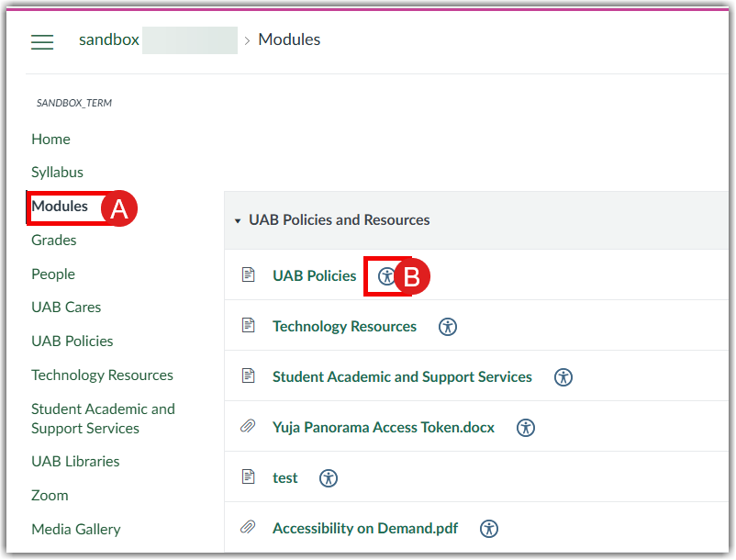
Task: Open Zoom from the course sidebar
Action: [50, 496]
